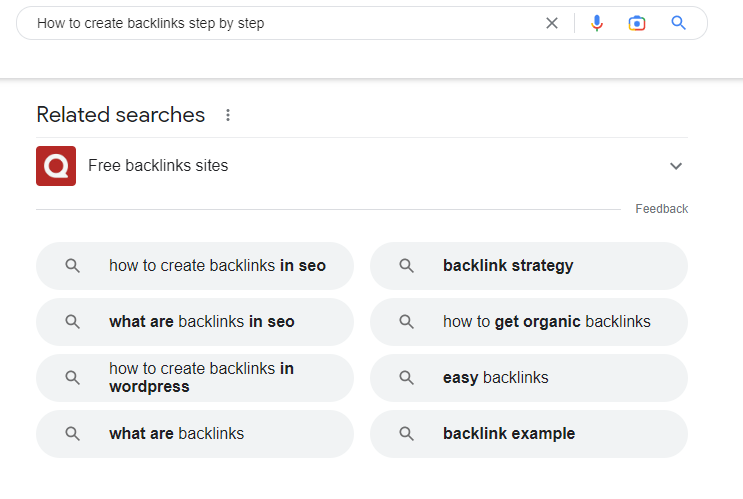Image resolution: width=743 pixels, height=499 pixels.
Task: Click magnifier icon beside backlink strategy
Action: [x=406, y=266]
